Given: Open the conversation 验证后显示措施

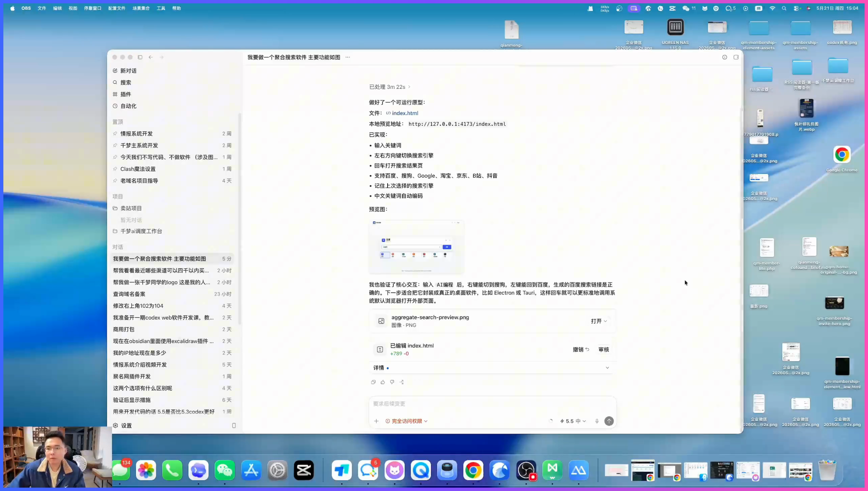Looking at the screenshot, I should point(173,400).
